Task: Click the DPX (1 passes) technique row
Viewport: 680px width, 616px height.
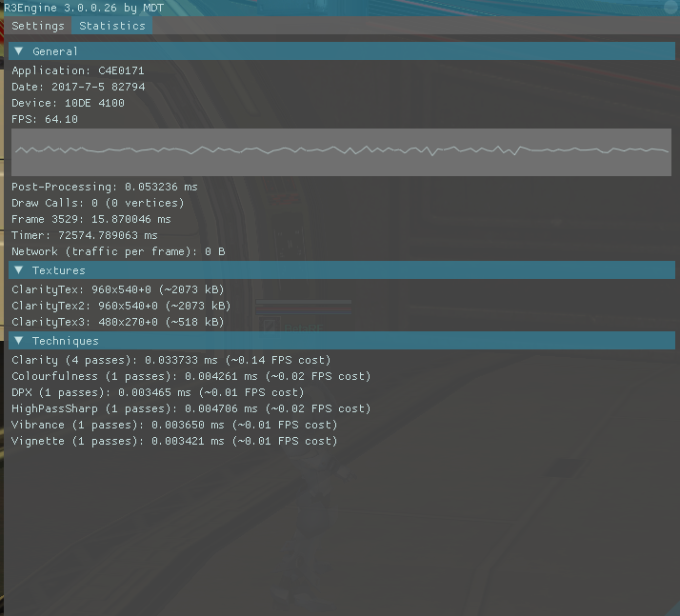Action: coord(158,393)
